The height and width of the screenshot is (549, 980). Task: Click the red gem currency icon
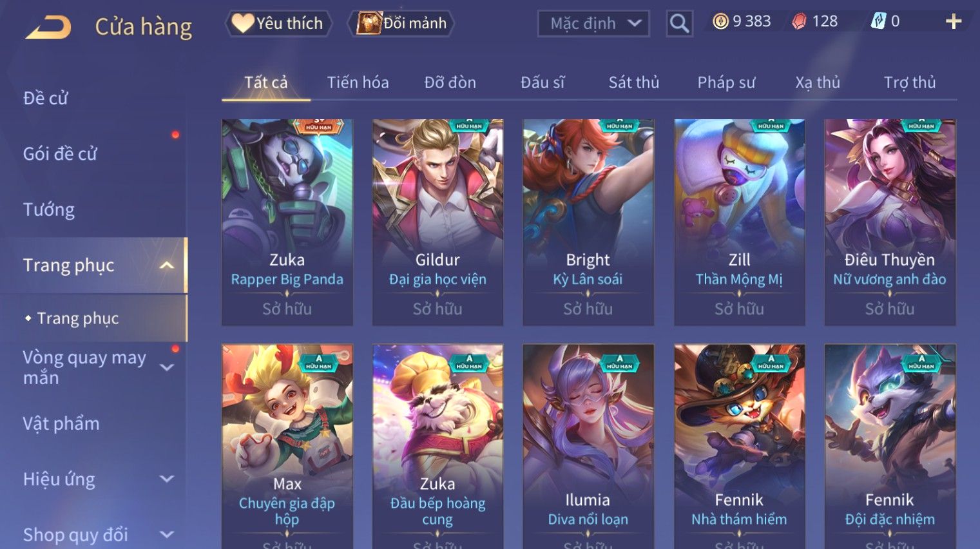tap(799, 22)
